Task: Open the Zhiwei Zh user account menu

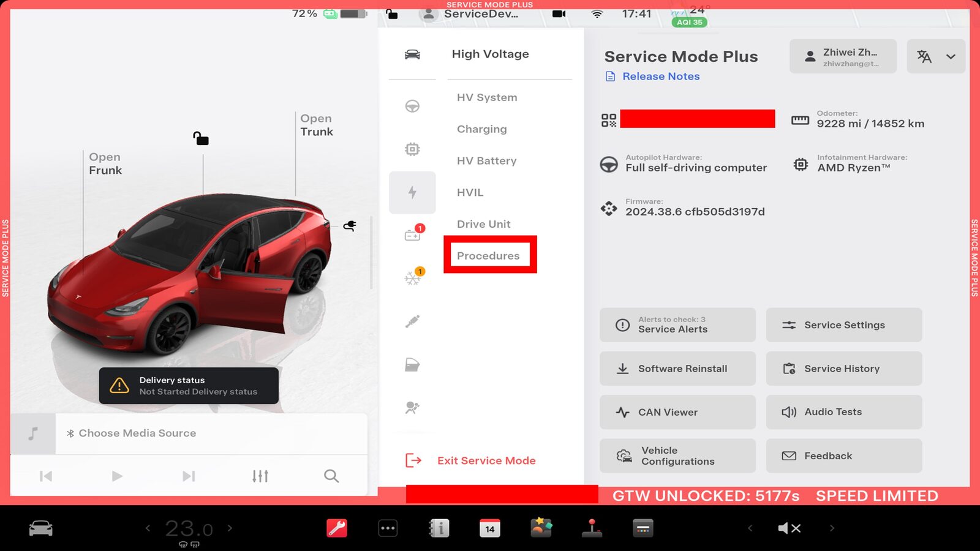Action: tap(843, 56)
